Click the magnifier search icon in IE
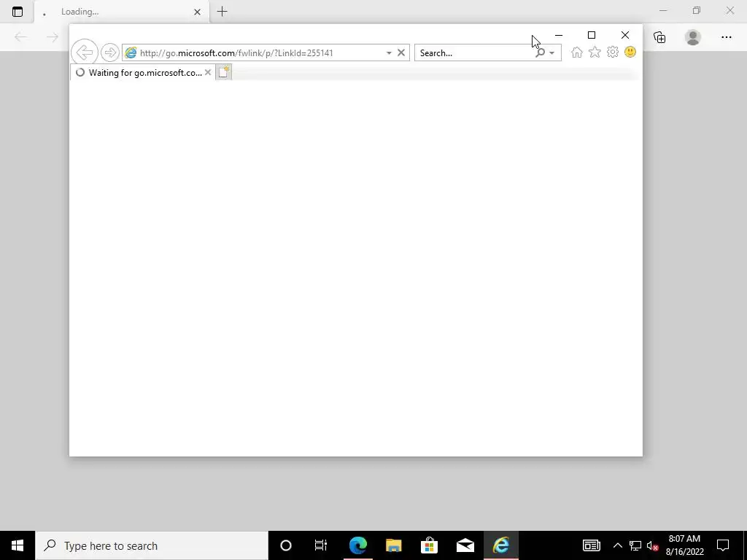Screen dimensions: 747x560 point(540,52)
